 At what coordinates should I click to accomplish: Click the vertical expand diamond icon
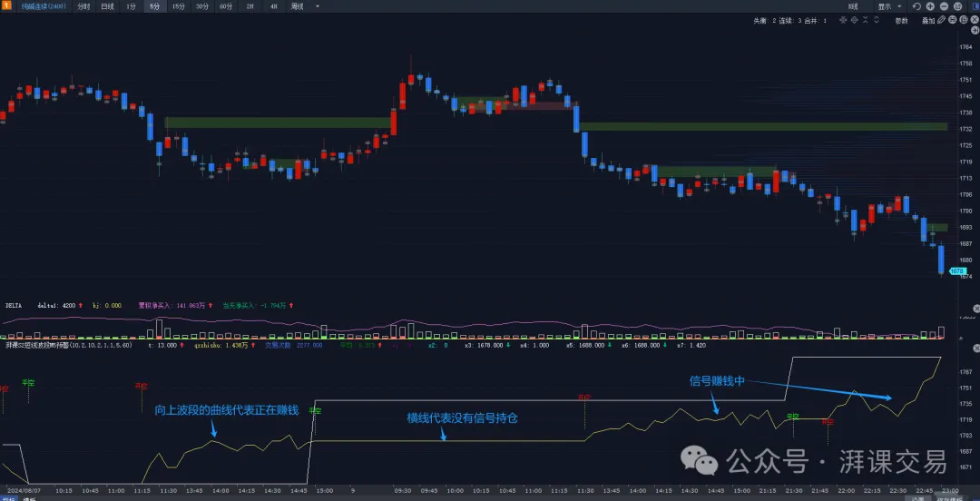coord(855,20)
